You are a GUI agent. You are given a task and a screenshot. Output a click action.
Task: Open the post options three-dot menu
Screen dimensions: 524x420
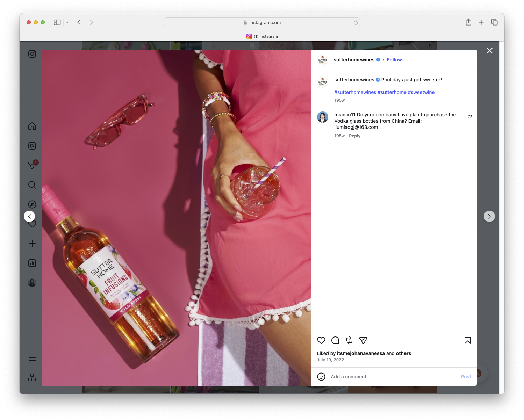(x=467, y=60)
